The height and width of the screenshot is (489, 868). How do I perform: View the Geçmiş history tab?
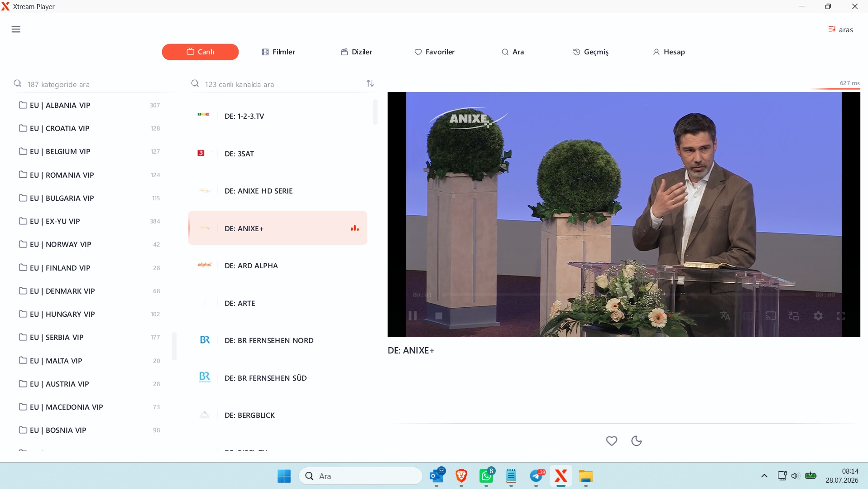tap(591, 52)
